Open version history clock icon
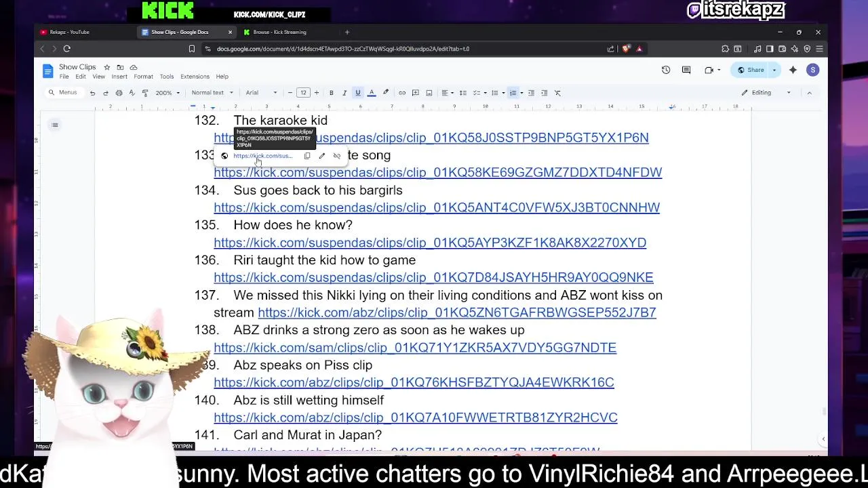The width and height of the screenshot is (868, 488). point(666,70)
